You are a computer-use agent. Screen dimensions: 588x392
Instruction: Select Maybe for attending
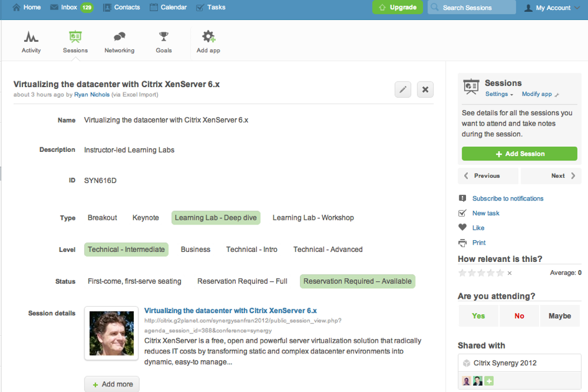(x=559, y=316)
